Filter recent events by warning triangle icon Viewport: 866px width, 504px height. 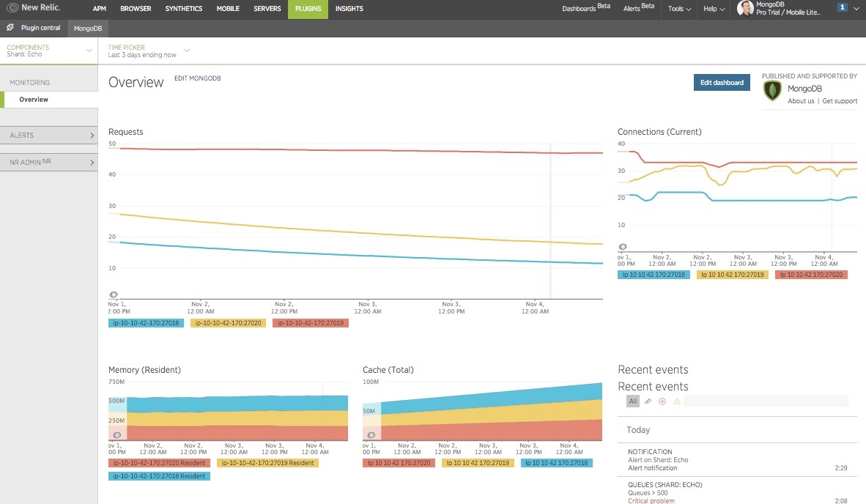[676, 401]
